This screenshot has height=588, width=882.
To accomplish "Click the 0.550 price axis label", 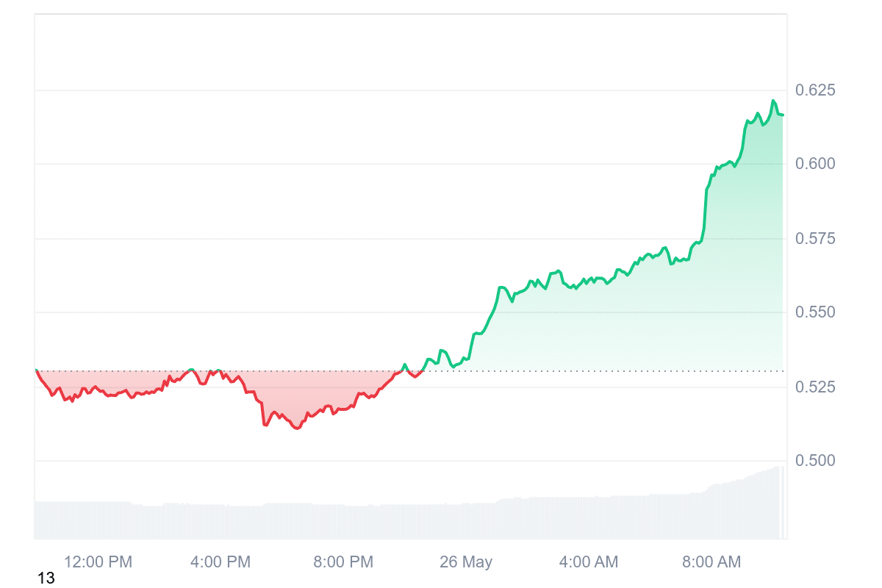I will (816, 312).
